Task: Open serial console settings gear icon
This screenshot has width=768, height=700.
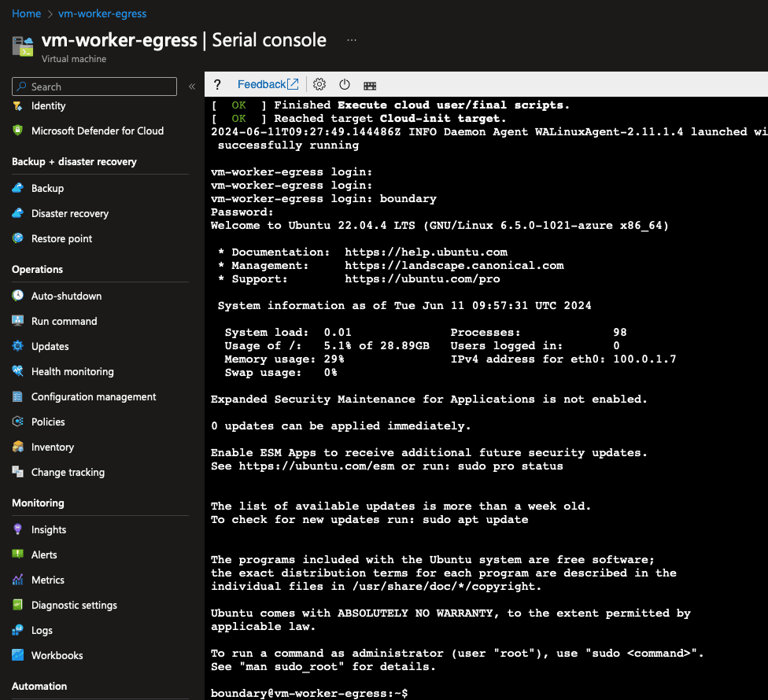Action: (319, 85)
